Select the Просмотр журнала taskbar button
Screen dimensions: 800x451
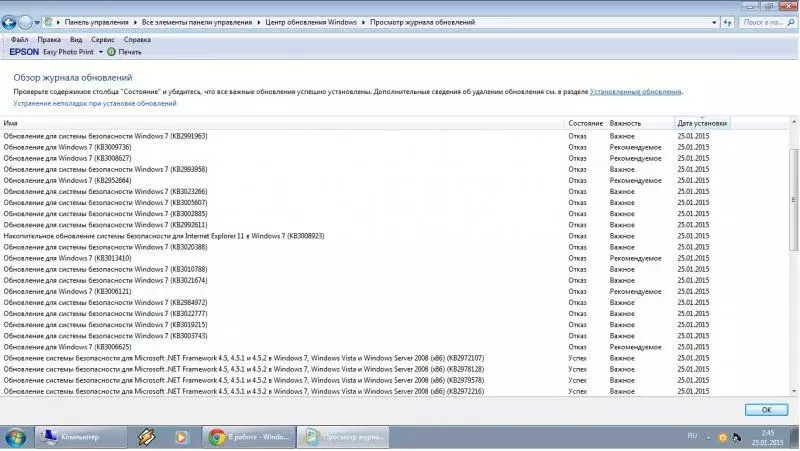tap(343, 437)
